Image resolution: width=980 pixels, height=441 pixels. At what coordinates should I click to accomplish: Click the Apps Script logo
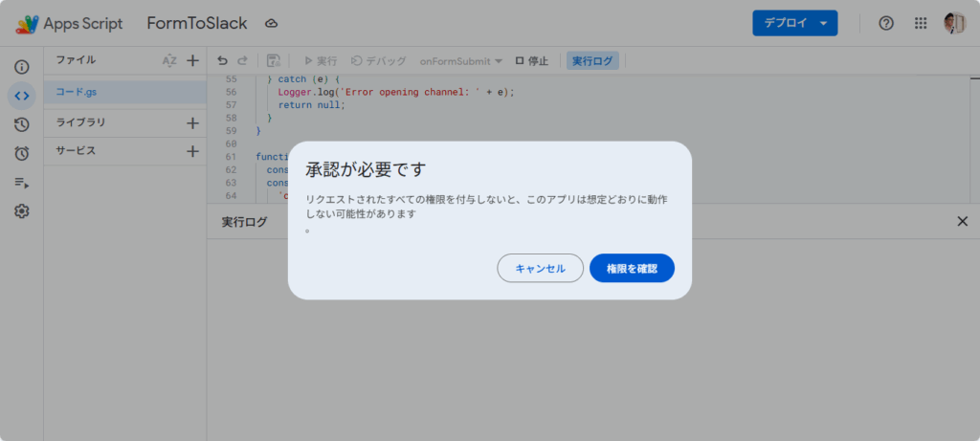click(28, 24)
